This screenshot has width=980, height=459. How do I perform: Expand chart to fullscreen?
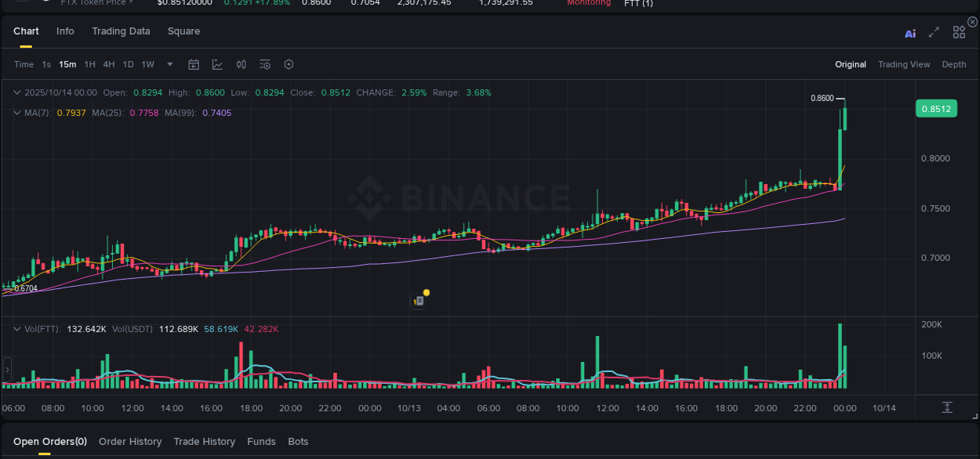pos(934,32)
